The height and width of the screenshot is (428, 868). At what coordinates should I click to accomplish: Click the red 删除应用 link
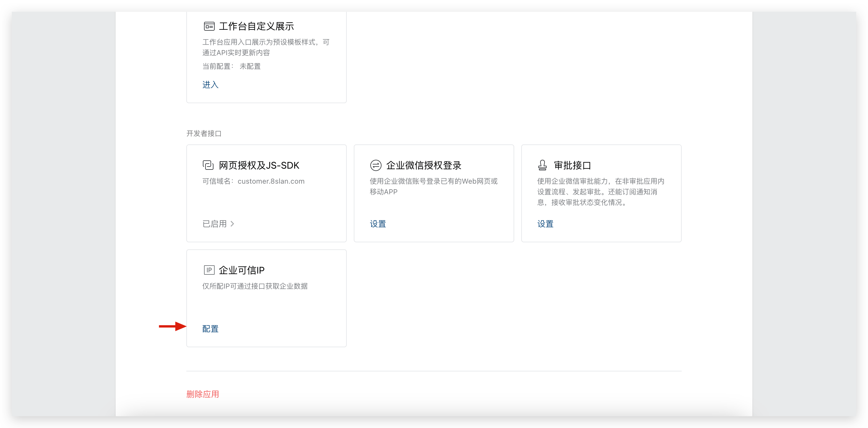pos(203,394)
